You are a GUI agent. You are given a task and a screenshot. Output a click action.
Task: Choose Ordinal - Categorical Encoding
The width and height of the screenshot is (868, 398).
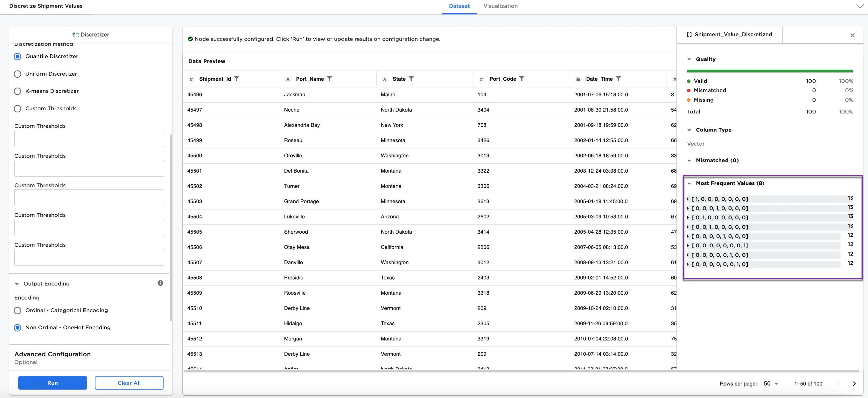[17, 311]
